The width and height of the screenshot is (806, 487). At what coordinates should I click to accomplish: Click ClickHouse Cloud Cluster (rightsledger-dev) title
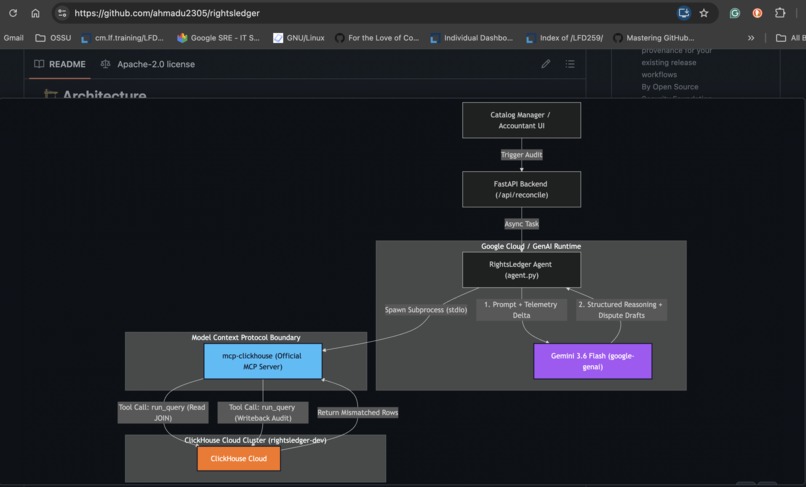pyautogui.click(x=255, y=440)
